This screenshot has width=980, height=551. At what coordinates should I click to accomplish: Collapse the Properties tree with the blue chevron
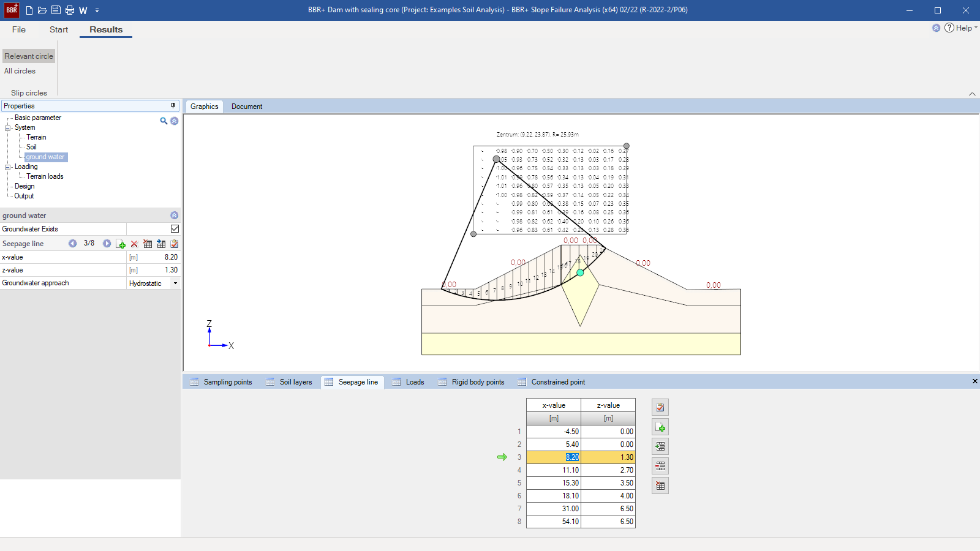(x=175, y=121)
